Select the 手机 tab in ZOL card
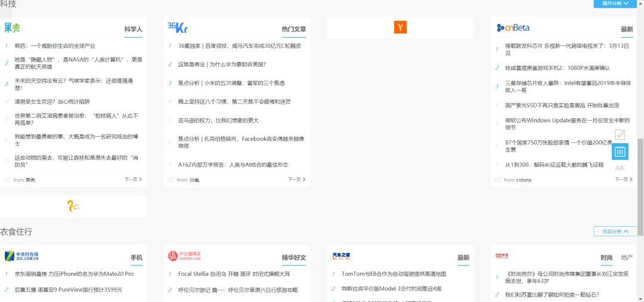644x302 pixels. [137, 258]
